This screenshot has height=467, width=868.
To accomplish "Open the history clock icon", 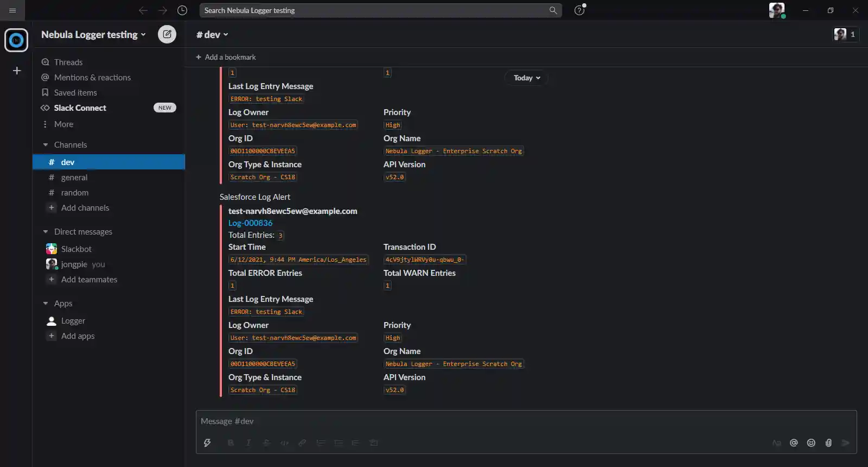I will click(x=182, y=10).
